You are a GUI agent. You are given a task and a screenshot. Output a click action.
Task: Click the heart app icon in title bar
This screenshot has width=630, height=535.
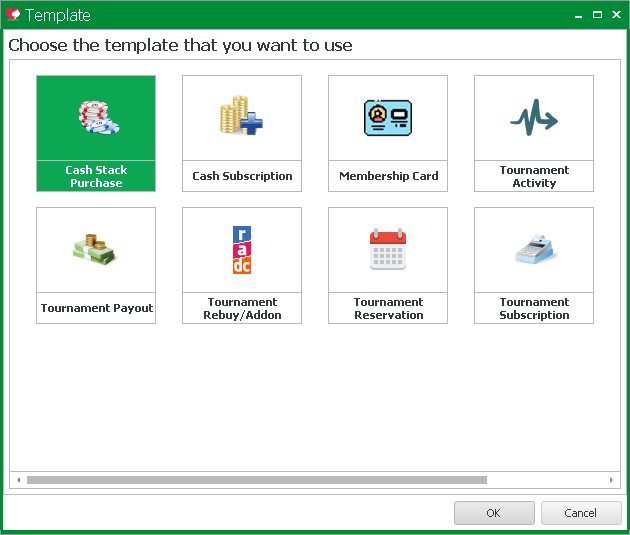(13, 14)
